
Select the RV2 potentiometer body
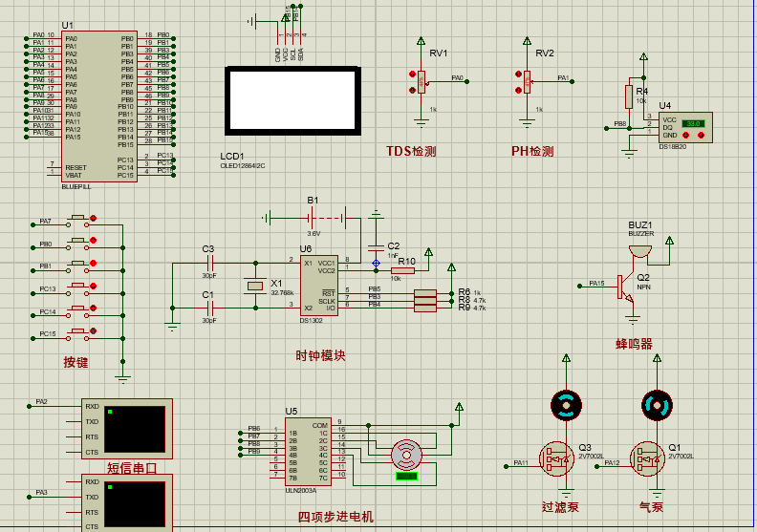[x=528, y=82]
